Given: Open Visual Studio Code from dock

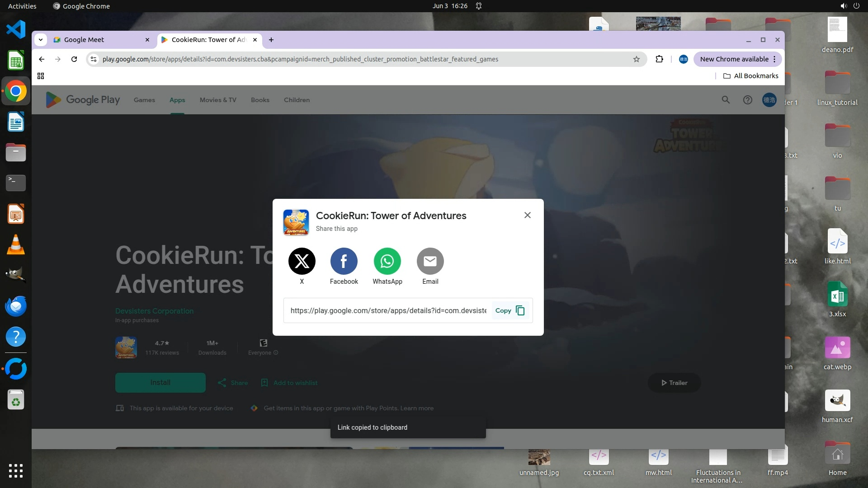Looking at the screenshot, I should 16,29.
